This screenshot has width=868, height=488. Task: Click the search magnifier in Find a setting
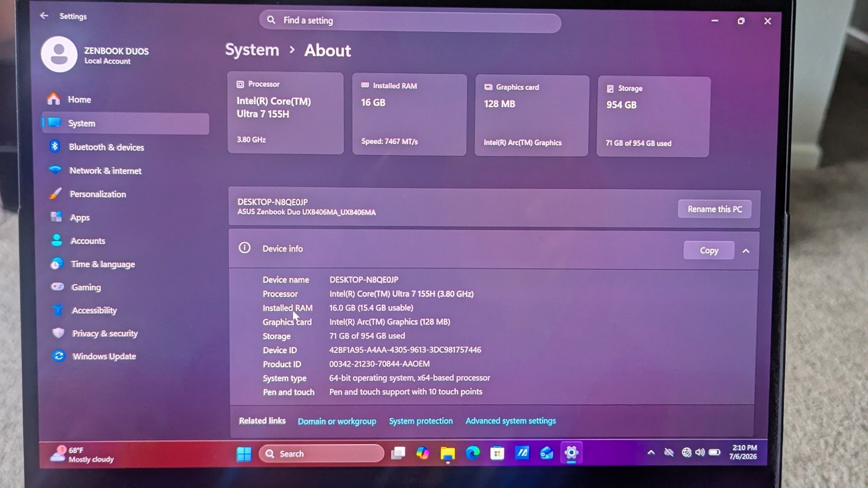[x=271, y=20]
